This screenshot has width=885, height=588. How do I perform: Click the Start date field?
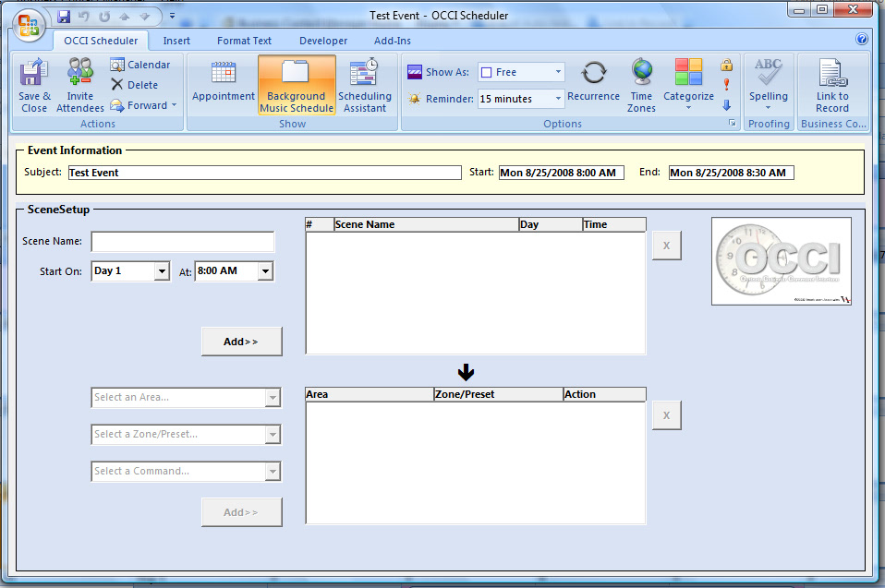pos(562,173)
